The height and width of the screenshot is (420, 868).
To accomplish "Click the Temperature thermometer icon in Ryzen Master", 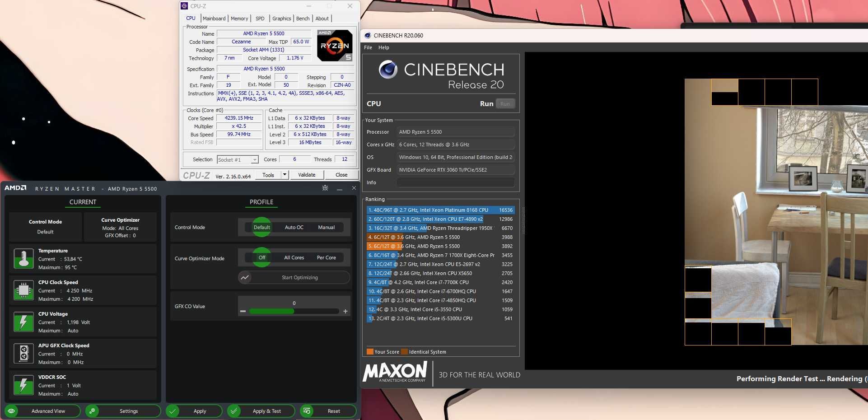I will (x=23, y=259).
